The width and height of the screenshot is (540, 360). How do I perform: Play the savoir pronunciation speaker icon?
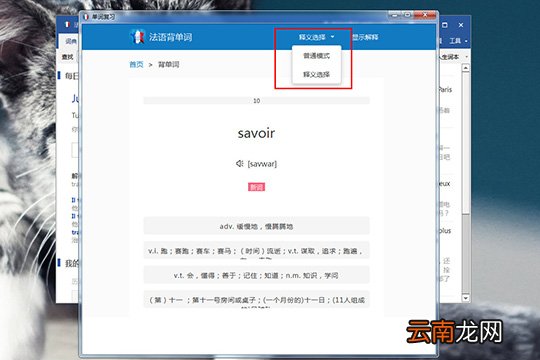coord(240,163)
